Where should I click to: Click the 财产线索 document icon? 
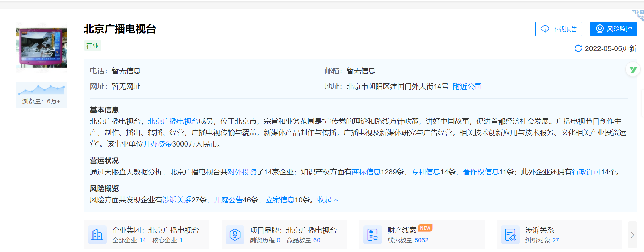(372, 235)
